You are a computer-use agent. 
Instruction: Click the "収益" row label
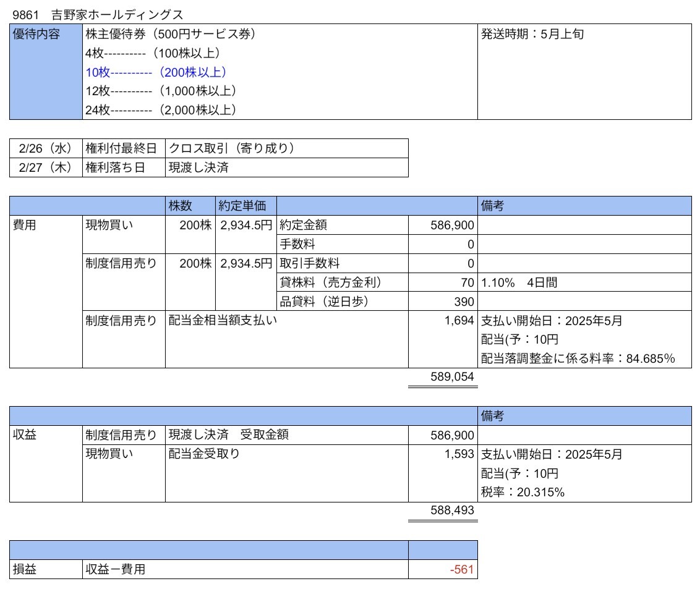[x=25, y=434]
